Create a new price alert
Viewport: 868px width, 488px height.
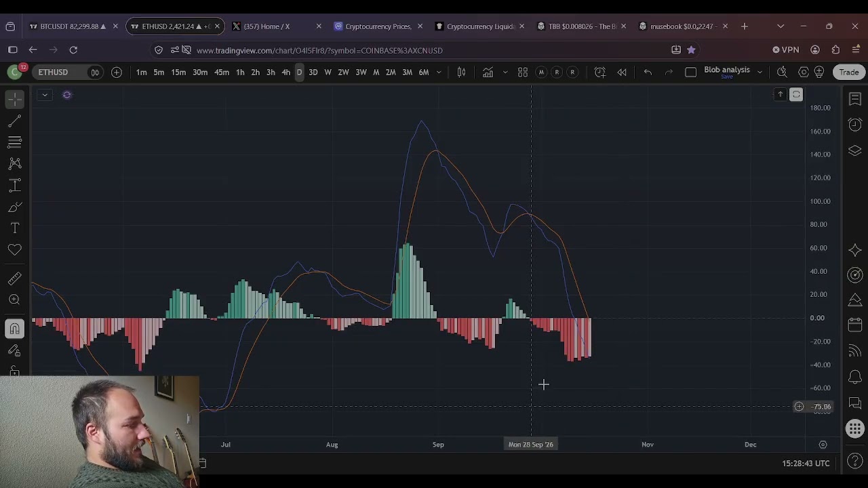tap(600, 72)
